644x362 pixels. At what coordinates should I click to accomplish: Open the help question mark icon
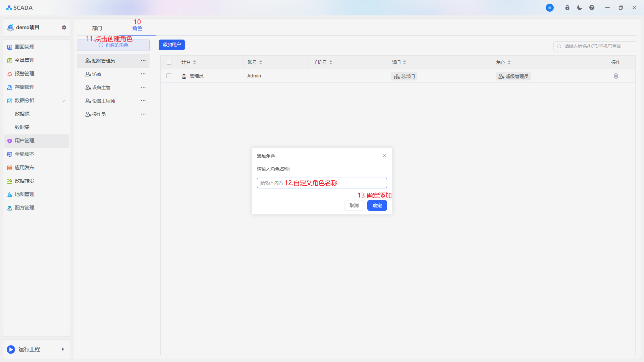tap(592, 8)
